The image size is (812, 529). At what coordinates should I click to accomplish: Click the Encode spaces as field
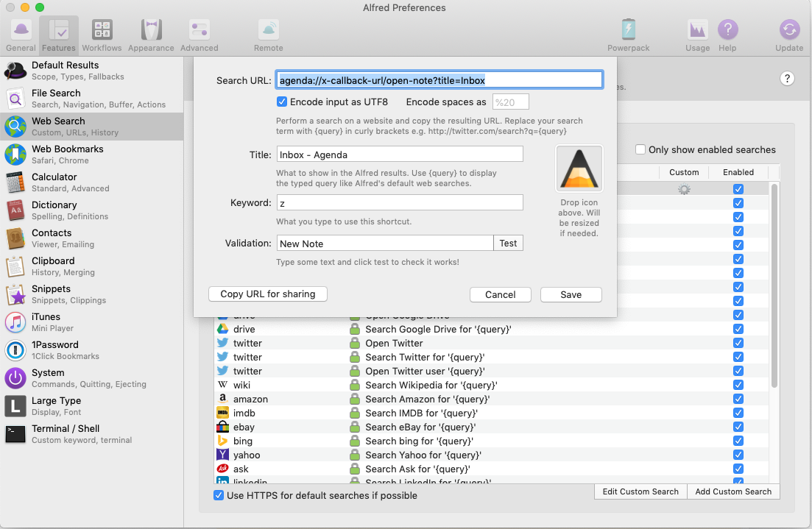click(x=511, y=102)
